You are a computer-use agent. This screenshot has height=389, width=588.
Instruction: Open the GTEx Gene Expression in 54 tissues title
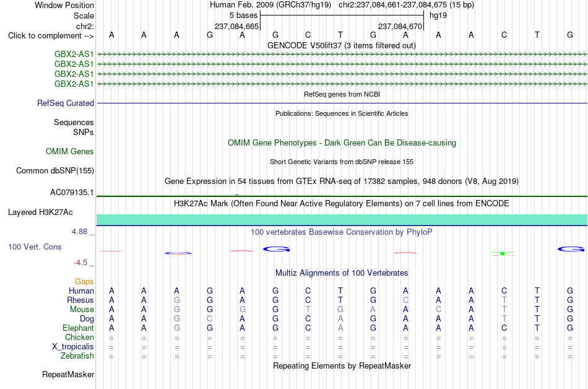click(342, 181)
